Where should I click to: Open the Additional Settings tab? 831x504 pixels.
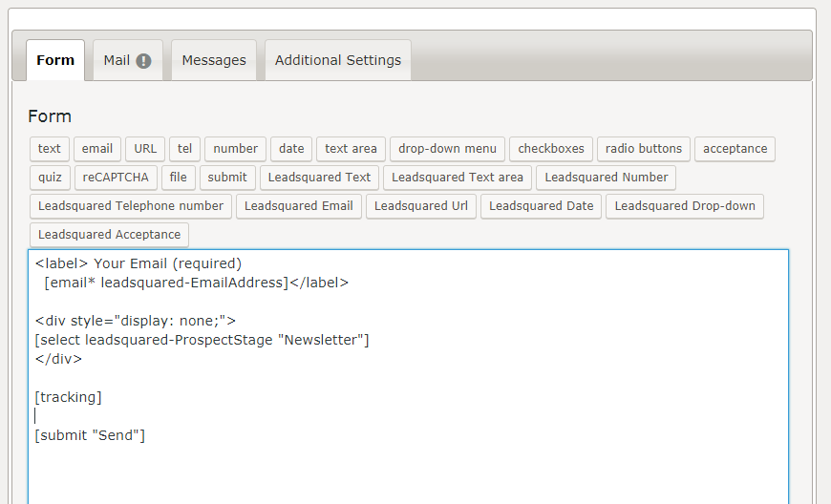[x=338, y=60]
